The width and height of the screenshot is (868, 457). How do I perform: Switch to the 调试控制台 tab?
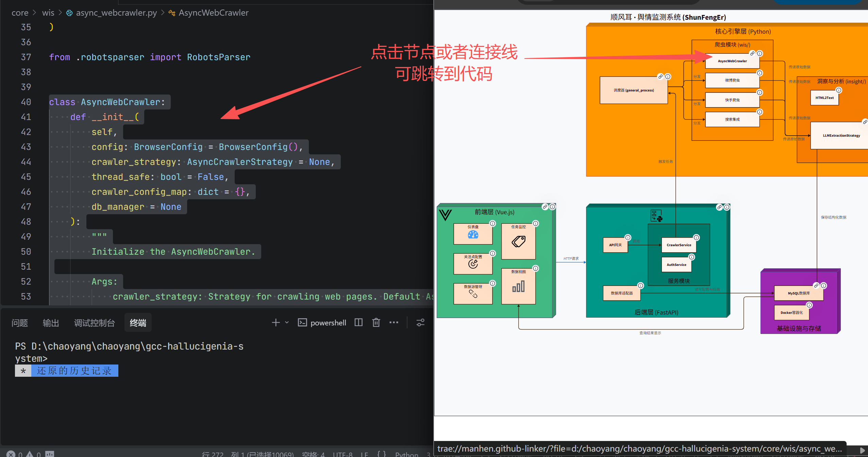tap(95, 323)
